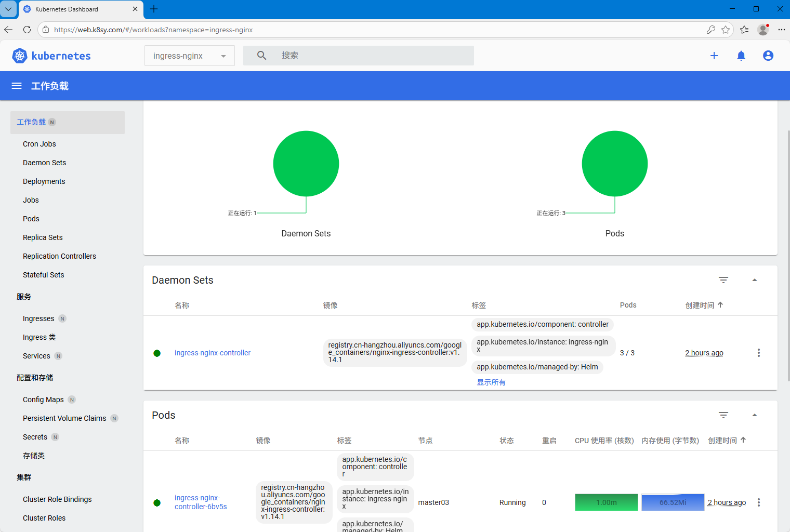
Task: Click 显示所有 to show all labels
Action: coord(491,382)
